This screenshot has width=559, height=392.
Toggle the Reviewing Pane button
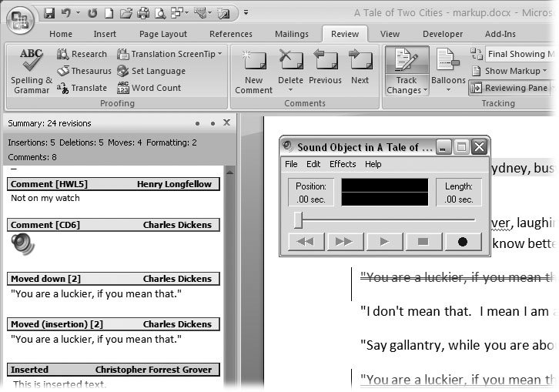tap(508, 88)
